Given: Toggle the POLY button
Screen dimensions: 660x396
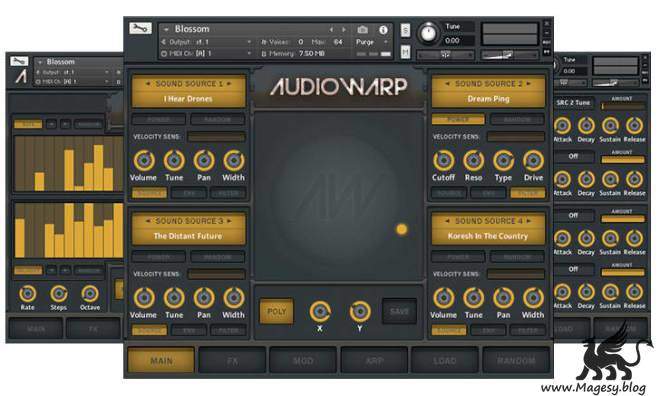Looking at the screenshot, I should [277, 311].
